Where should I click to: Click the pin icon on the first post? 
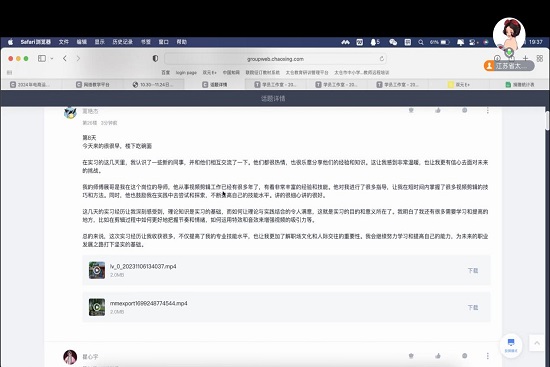pyautogui.click(x=411, y=111)
